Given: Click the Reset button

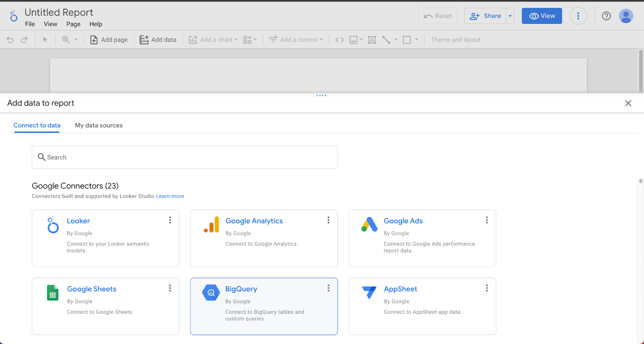Looking at the screenshot, I should tap(438, 16).
